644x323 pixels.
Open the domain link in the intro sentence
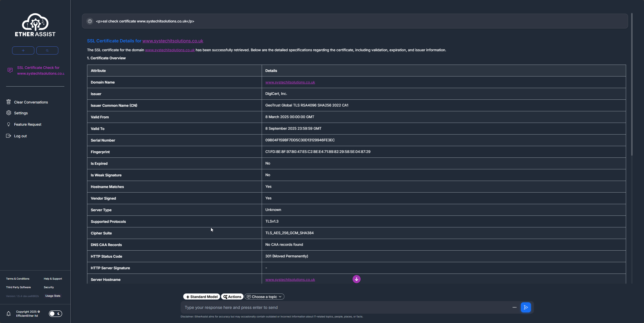pyautogui.click(x=170, y=50)
